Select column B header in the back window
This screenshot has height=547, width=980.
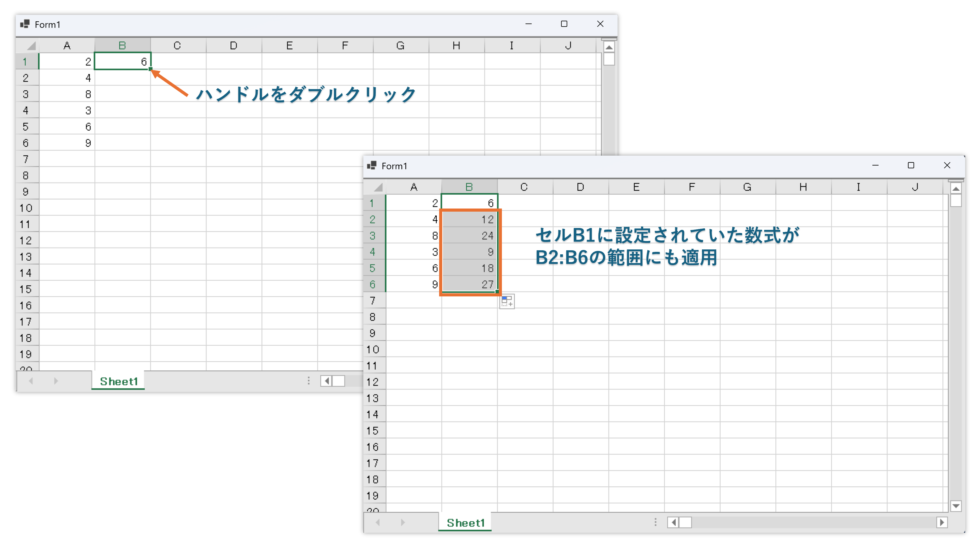(x=122, y=45)
